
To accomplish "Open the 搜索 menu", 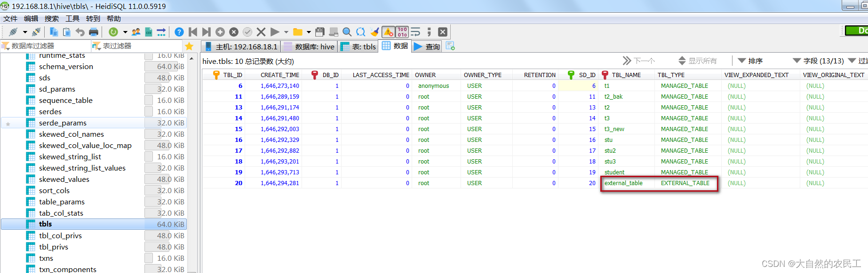I will 52,19.
